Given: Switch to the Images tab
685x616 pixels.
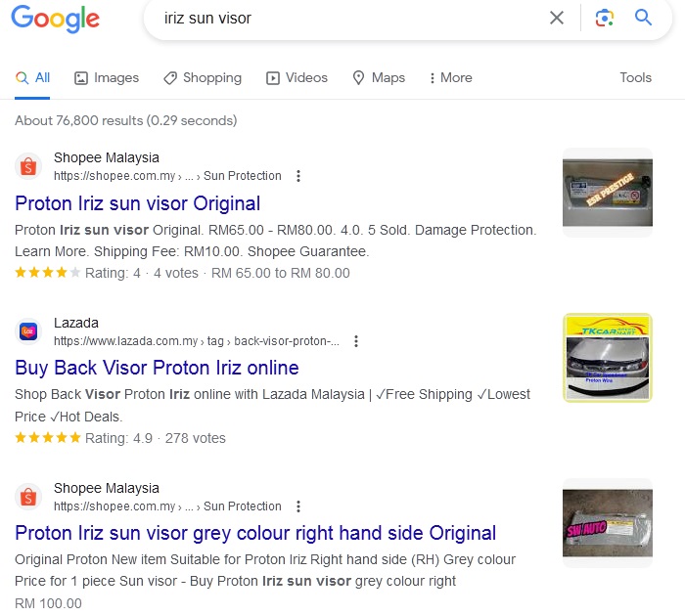Looking at the screenshot, I should pos(107,77).
